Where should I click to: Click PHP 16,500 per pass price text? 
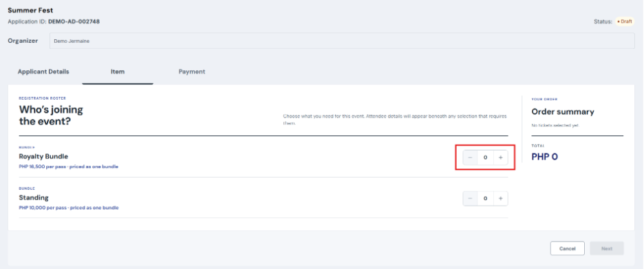[69, 166]
